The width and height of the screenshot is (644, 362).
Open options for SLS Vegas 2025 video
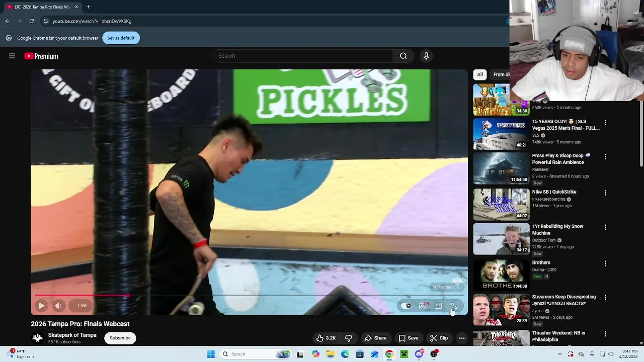point(605,122)
